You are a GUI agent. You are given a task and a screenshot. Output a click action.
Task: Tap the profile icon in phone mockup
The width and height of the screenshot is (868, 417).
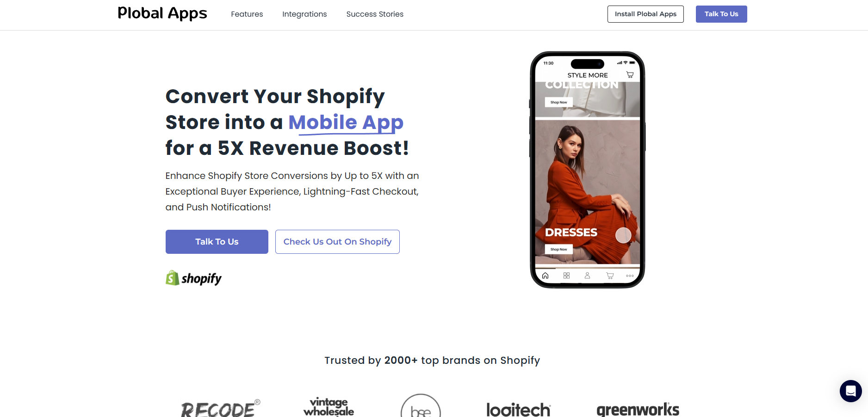tap(587, 276)
